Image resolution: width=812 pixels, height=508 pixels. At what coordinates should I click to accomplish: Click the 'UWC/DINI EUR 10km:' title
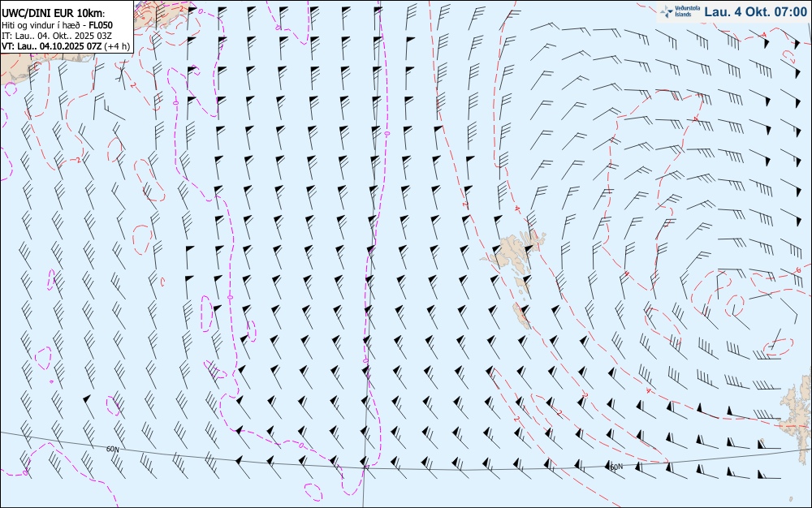[x=54, y=14]
